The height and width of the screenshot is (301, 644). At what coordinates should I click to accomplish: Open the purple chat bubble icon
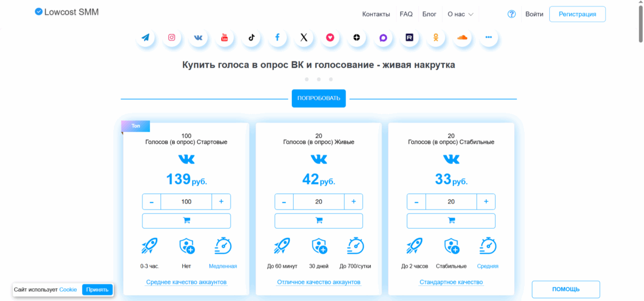pos(383,37)
